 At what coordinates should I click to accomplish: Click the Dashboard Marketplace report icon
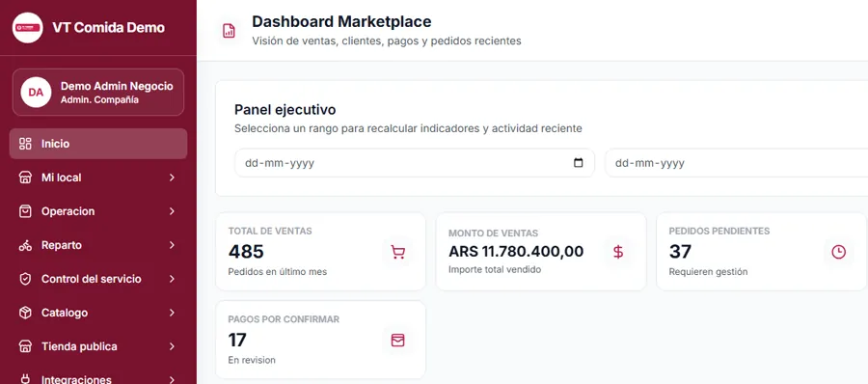point(229,31)
